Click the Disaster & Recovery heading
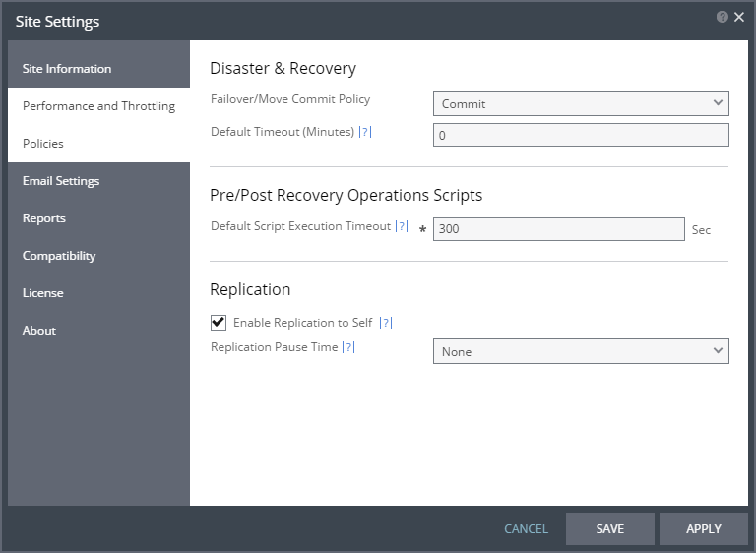 [283, 68]
